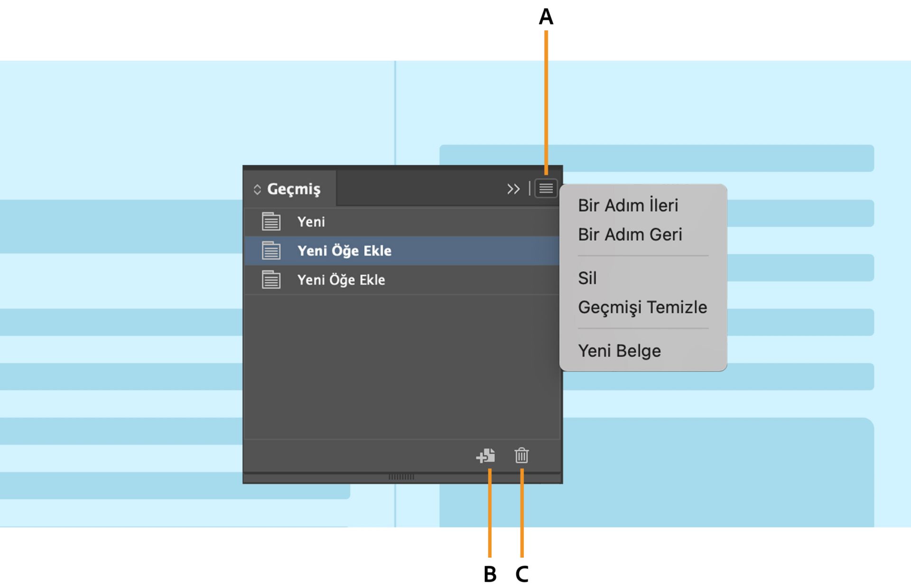Viewport: 911px width, 588px height.
Task: Choose Geçmişi Temizle from the menu
Action: coord(642,307)
